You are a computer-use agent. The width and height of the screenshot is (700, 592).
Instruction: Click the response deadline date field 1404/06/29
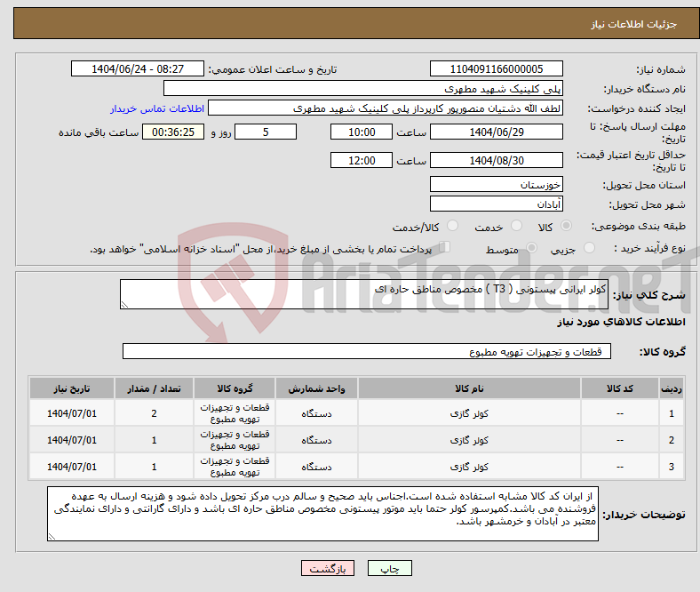coord(496,132)
